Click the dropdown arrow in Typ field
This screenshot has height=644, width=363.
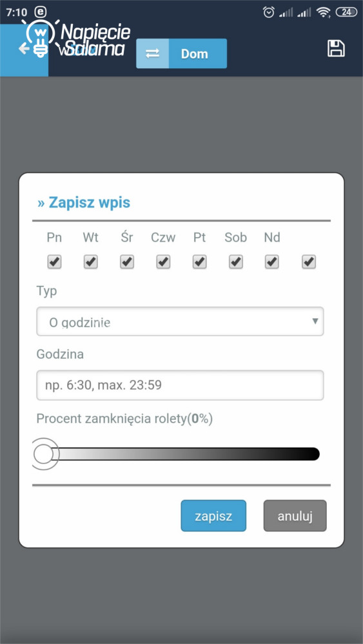[315, 321]
